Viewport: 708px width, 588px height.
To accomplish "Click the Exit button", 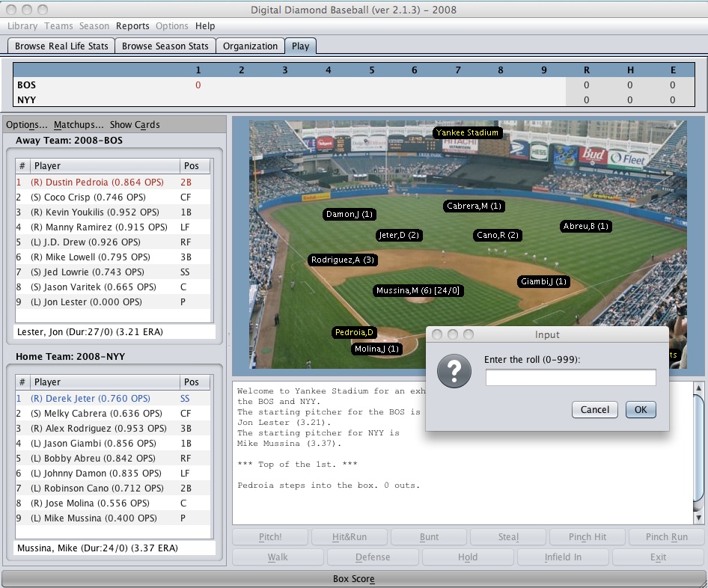I will click(659, 557).
